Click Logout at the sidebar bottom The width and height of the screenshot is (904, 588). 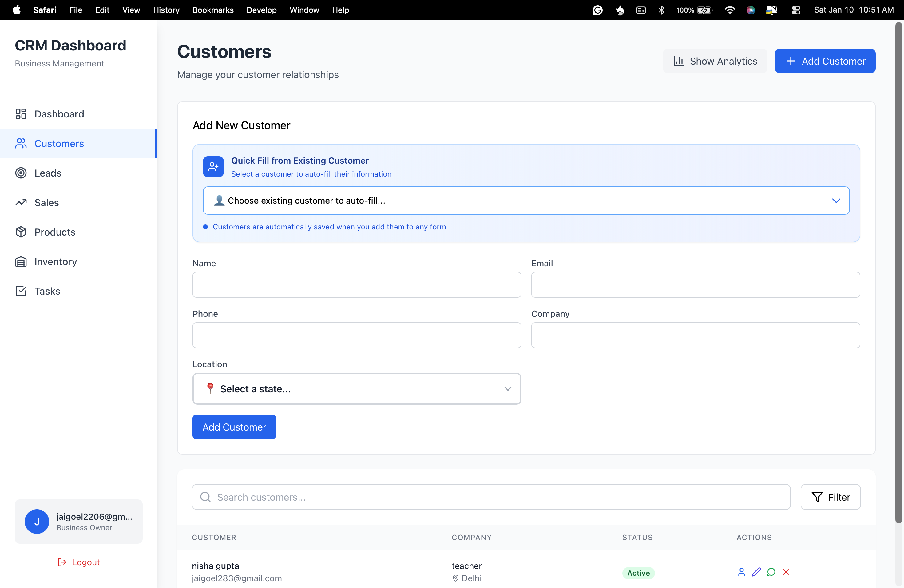coord(78,562)
